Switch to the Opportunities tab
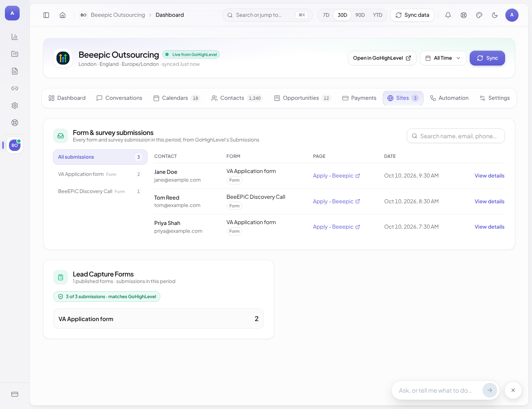This screenshot has width=532, height=409. point(302,98)
